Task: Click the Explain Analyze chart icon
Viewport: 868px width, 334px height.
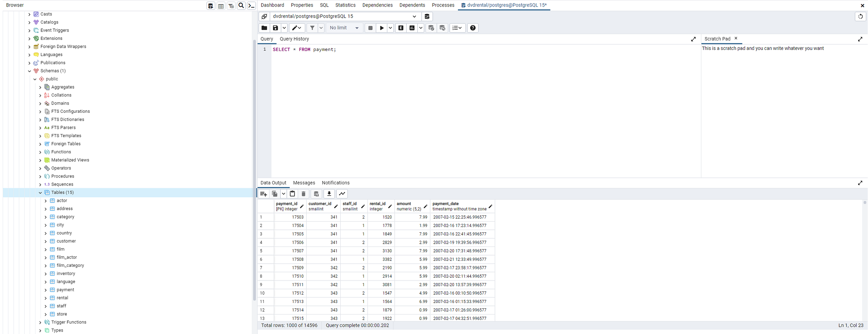Action: coord(412,28)
